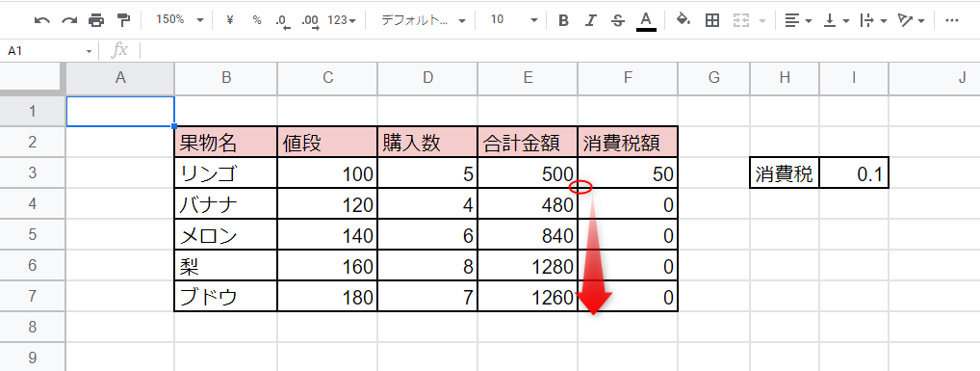Click the cell containing 1280

[529, 266]
